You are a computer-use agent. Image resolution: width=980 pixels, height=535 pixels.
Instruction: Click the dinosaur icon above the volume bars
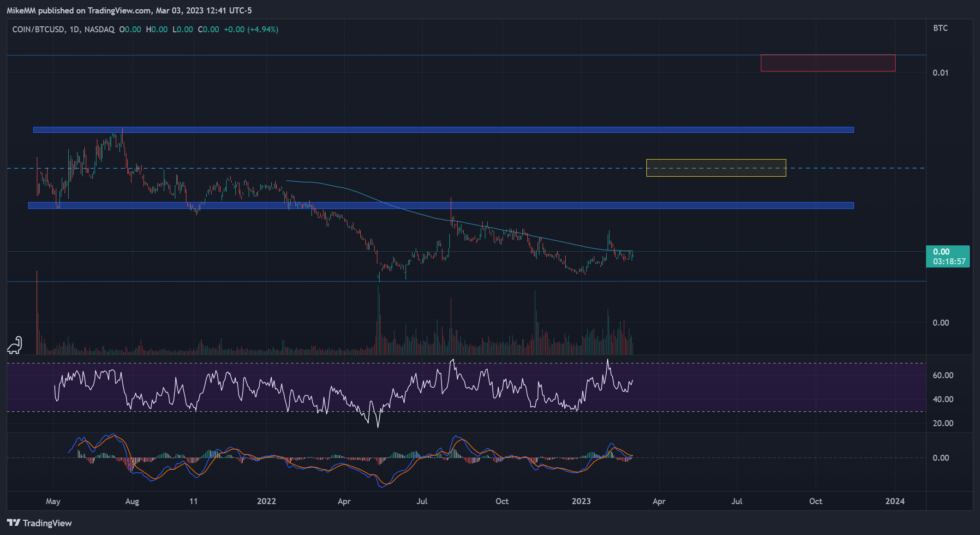click(15, 345)
